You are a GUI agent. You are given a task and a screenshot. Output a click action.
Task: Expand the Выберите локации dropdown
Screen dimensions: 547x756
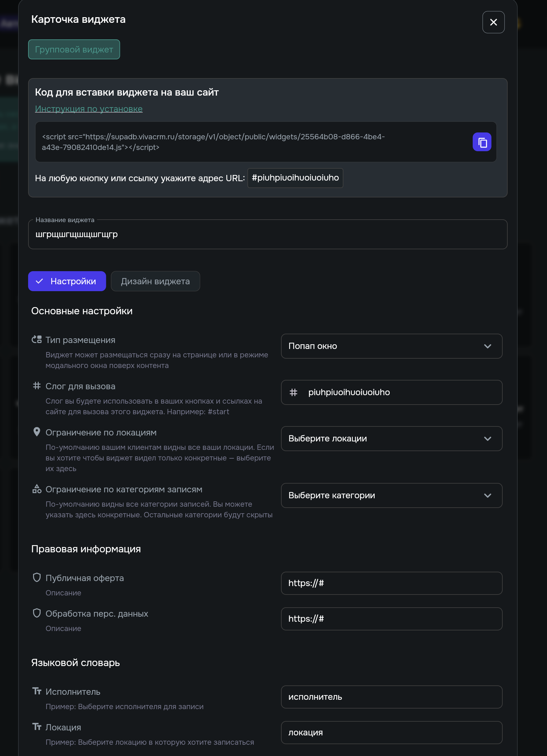(392, 439)
